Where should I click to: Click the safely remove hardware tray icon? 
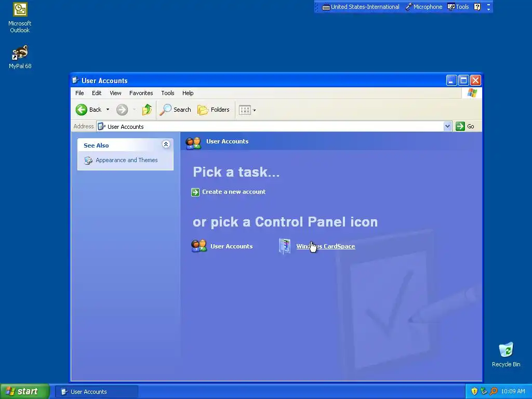[x=484, y=391]
